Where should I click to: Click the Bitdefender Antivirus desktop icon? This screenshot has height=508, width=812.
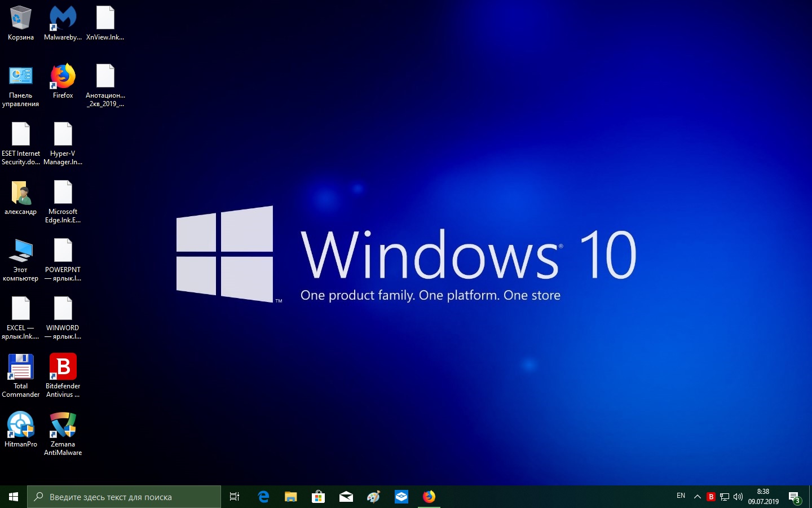pos(63,367)
